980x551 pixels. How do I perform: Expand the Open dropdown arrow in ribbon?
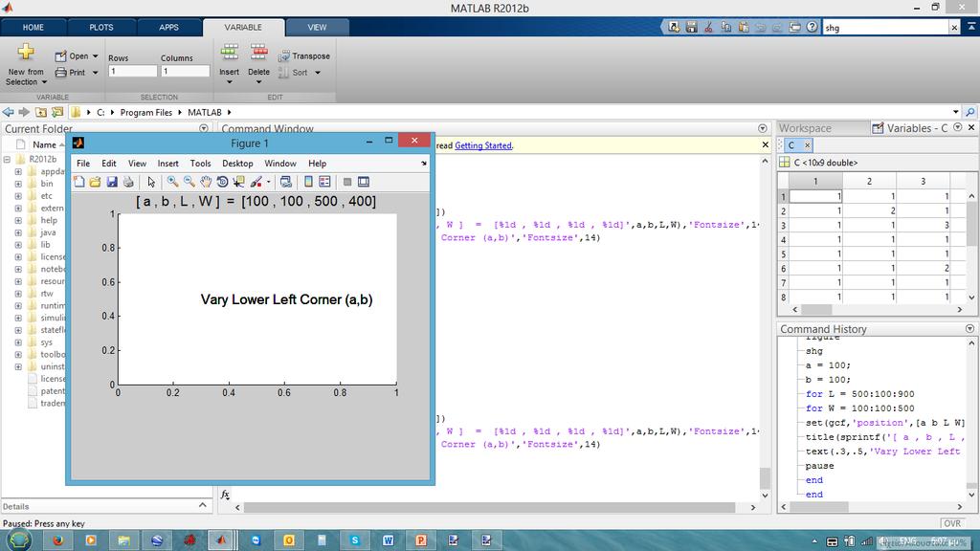96,56
